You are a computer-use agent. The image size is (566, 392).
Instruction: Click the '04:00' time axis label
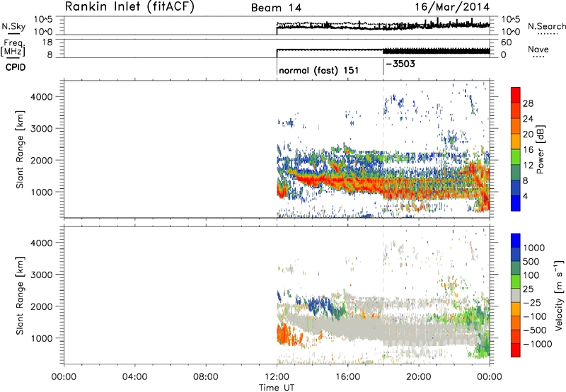(x=135, y=377)
